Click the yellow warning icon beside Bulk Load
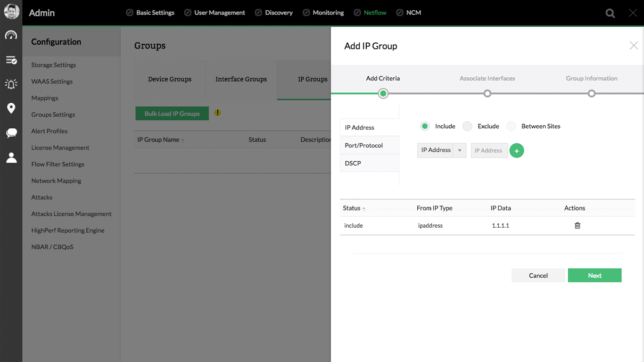644x362 pixels. point(217,113)
